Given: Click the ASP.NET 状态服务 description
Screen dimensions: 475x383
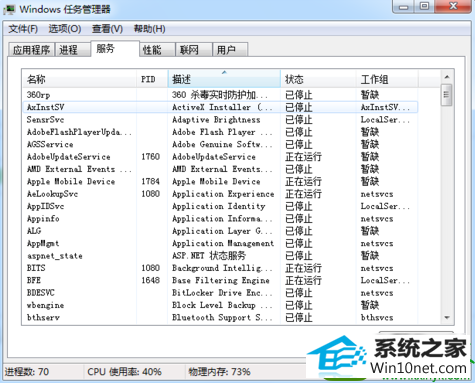Looking at the screenshot, I should click(x=209, y=256).
